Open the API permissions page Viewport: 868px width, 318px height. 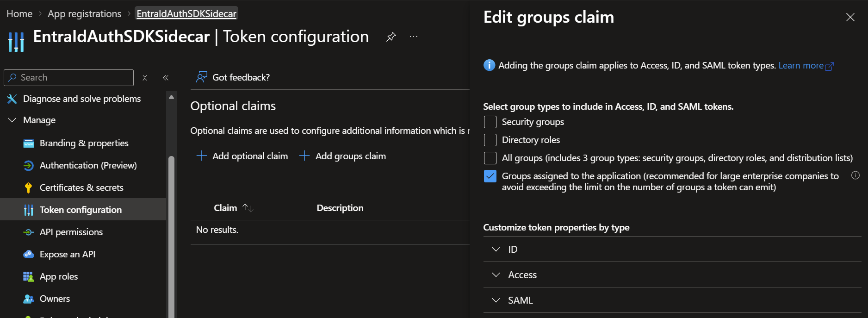point(71,232)
